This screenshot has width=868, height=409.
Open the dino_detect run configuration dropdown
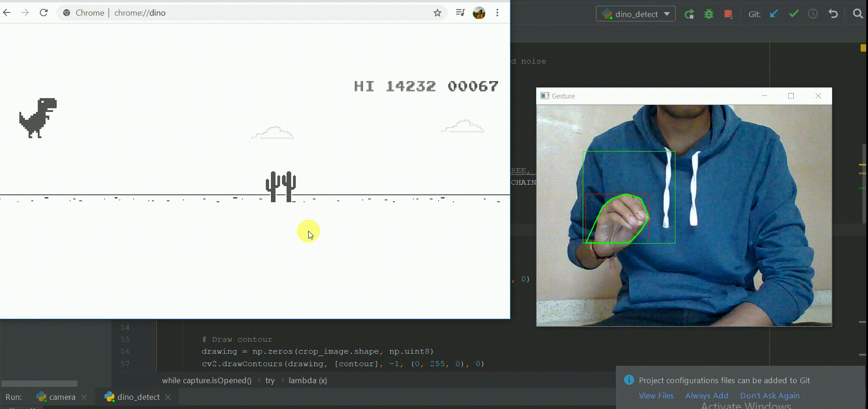(x=636, y=14)
